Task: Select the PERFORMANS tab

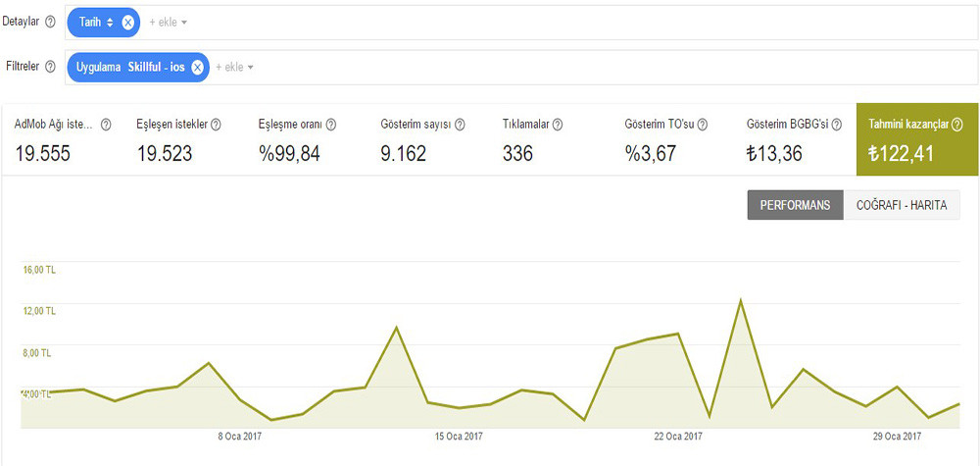Action: pyautogui.click(x=795, y=205)
